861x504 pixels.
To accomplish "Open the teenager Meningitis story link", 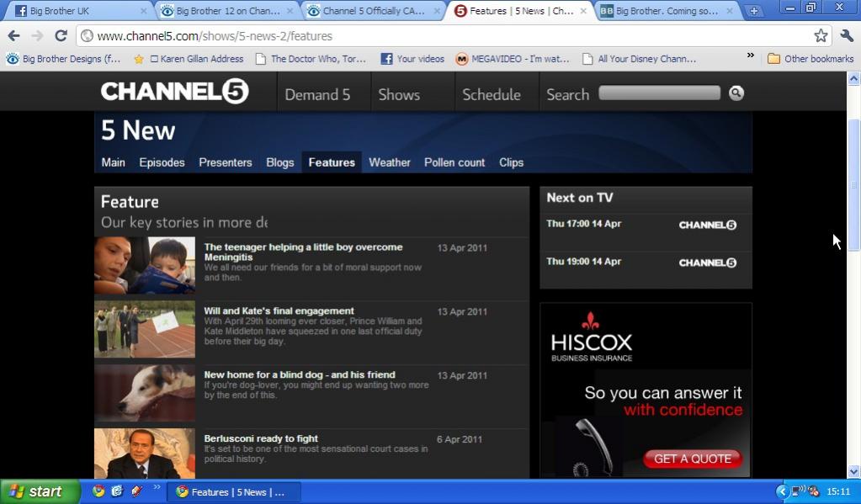I will (303, 252).
